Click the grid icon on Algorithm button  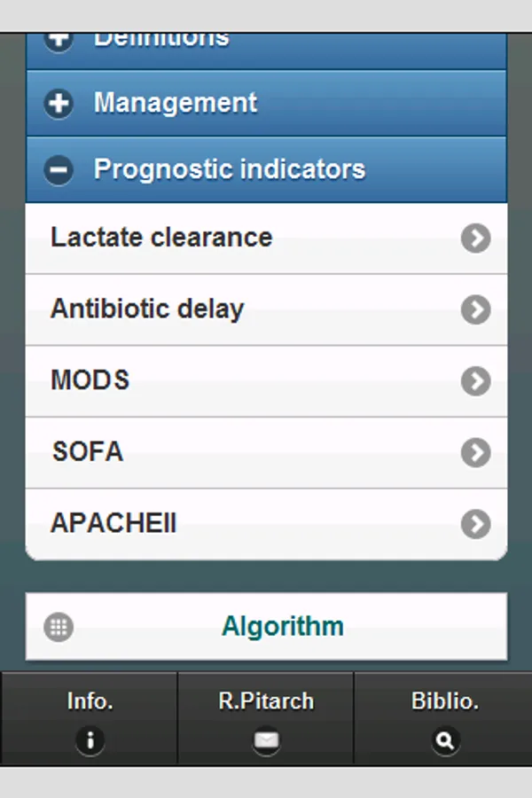click(59, 627)
